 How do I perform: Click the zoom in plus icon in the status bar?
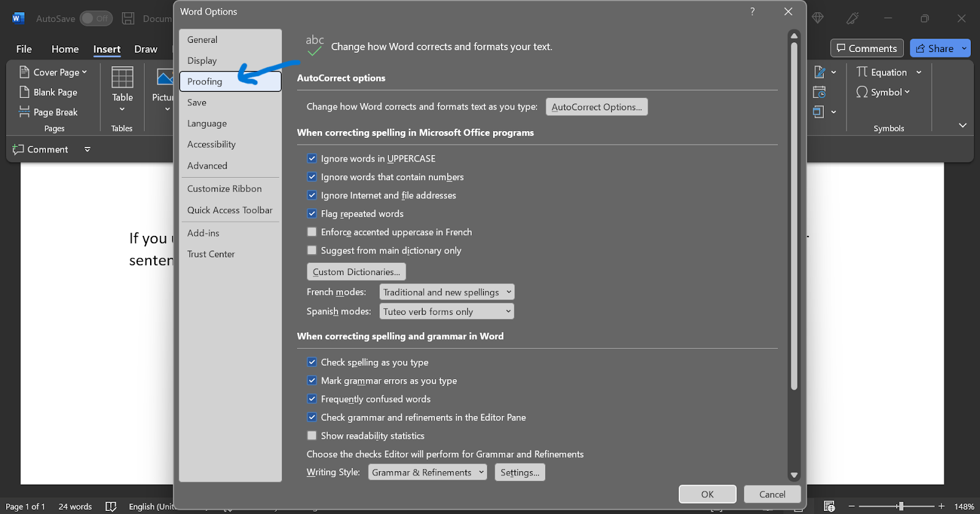pos(941,507)
